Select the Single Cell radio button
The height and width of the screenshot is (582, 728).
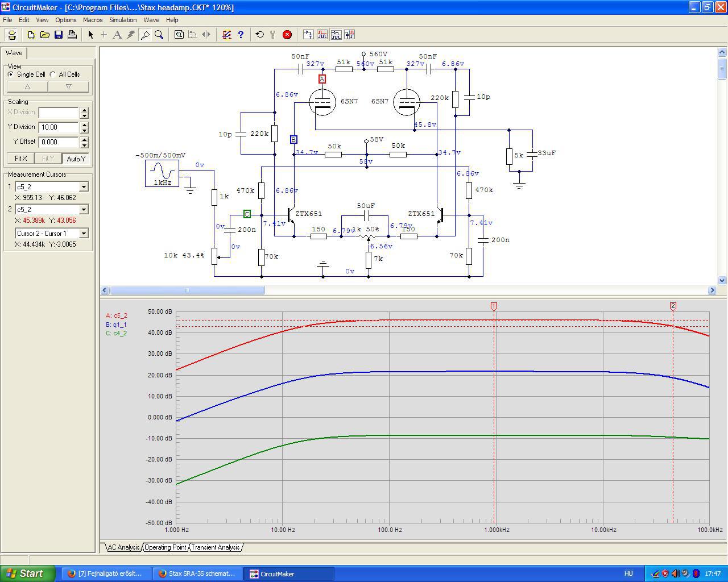pyautogui.click(x=11, y=74)
